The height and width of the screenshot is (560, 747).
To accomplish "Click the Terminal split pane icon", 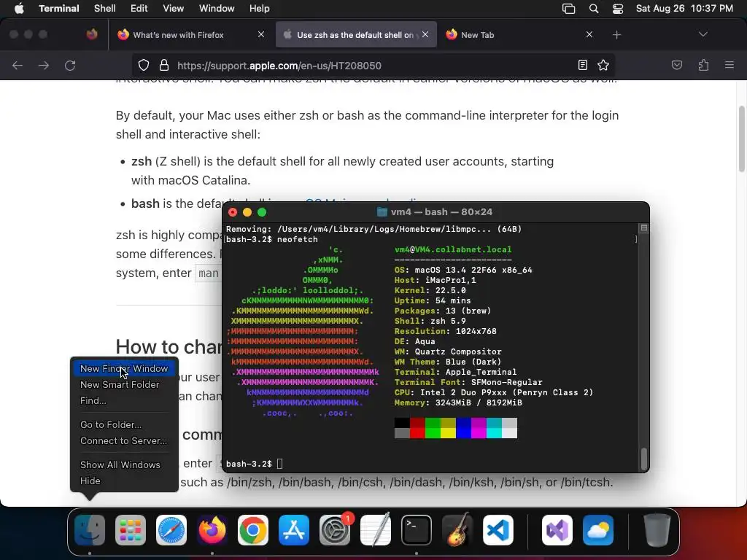I will pyautogui.click(x=644, y=228).
